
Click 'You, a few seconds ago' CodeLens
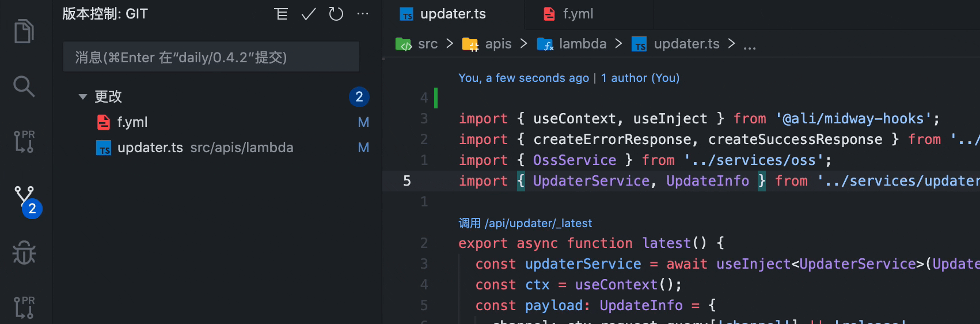[x=524, y=78]
